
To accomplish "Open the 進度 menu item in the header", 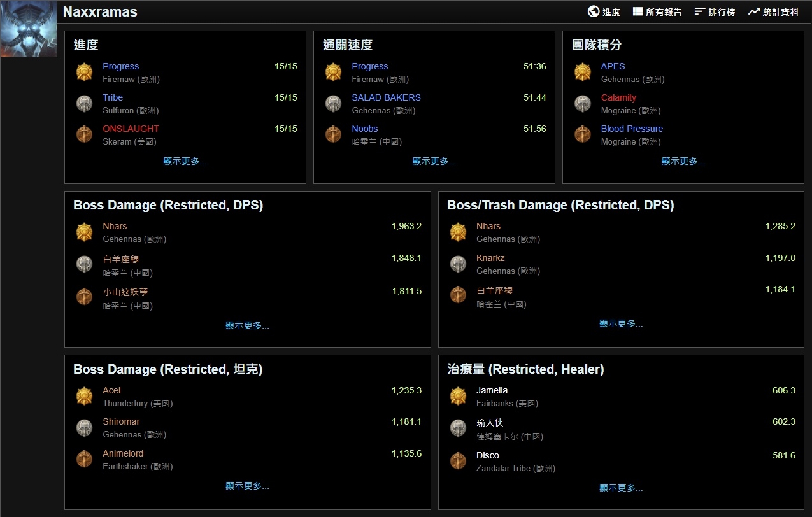I will click(604, 11).
